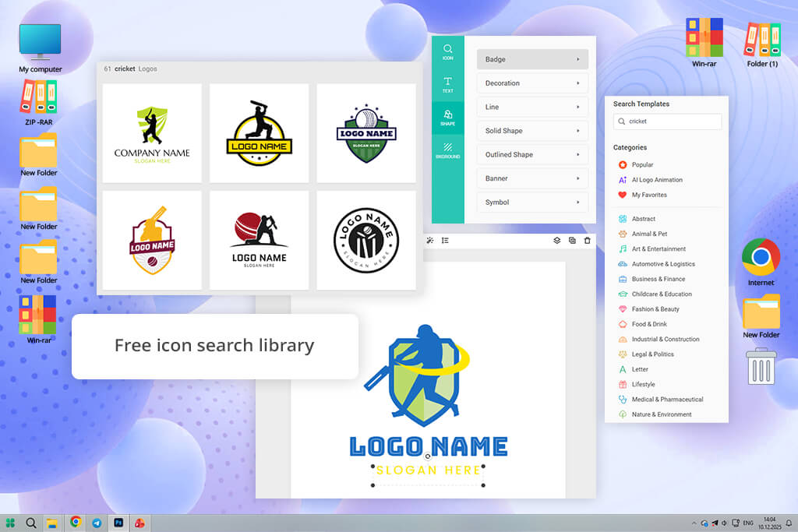
Task: Open the ZIP -RAR desktop icon
Action: pos(39,103)
